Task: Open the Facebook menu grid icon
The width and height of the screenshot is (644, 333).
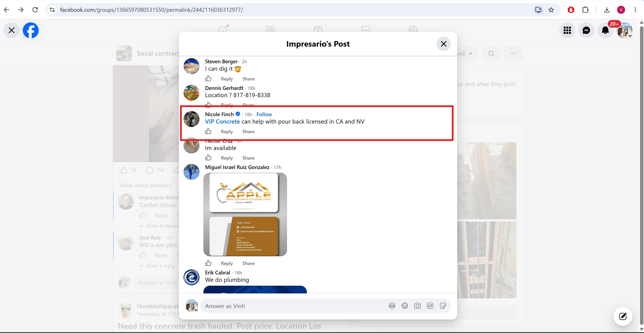Action: 567,30
